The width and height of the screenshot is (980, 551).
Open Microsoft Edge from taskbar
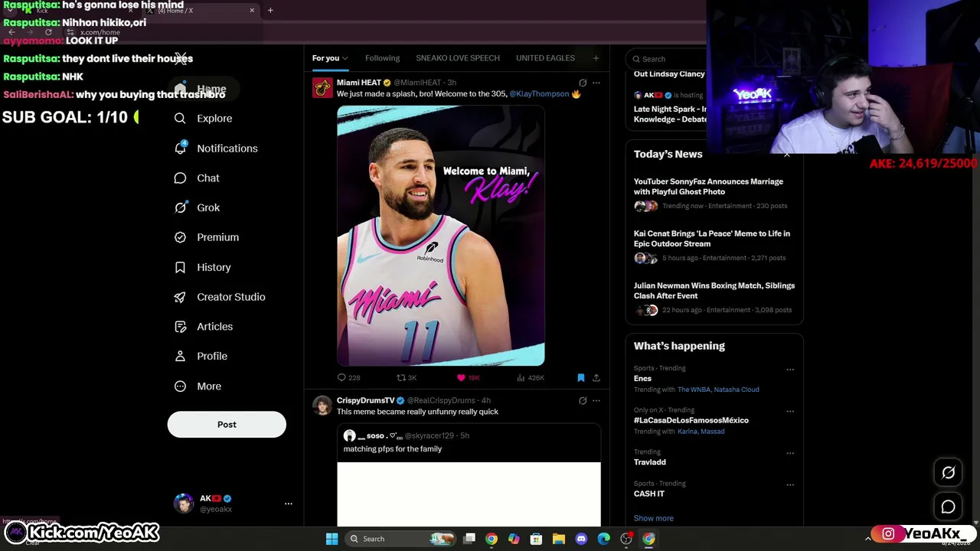pos(603,539)
